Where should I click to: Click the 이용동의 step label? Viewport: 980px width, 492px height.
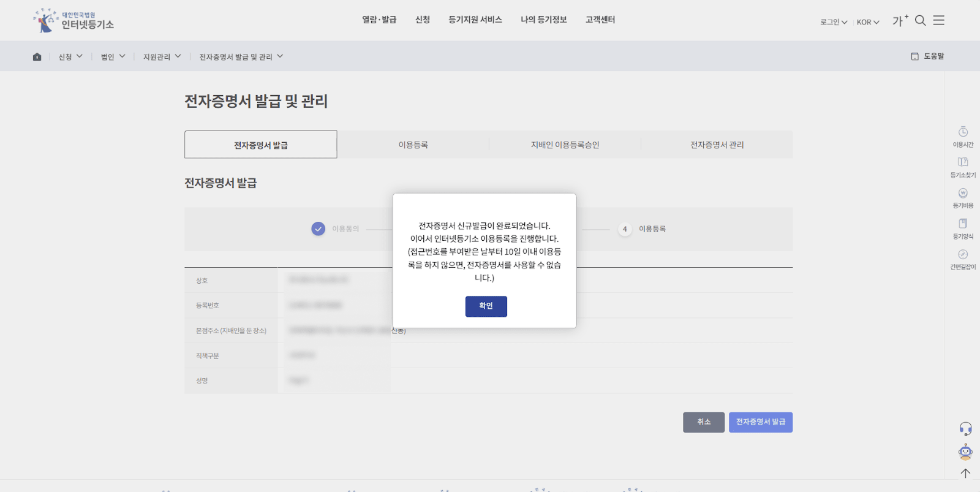click(x=345, y=229)
